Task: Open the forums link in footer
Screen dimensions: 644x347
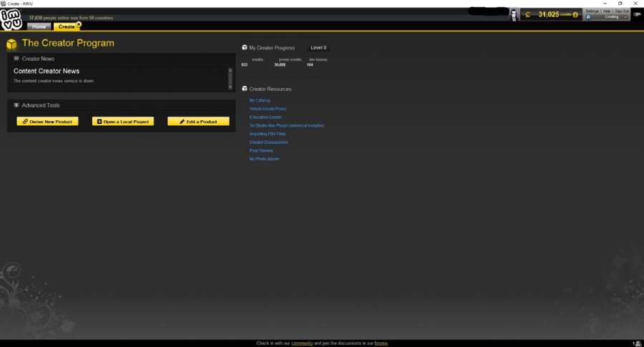Action: click(x=381, y=343)
